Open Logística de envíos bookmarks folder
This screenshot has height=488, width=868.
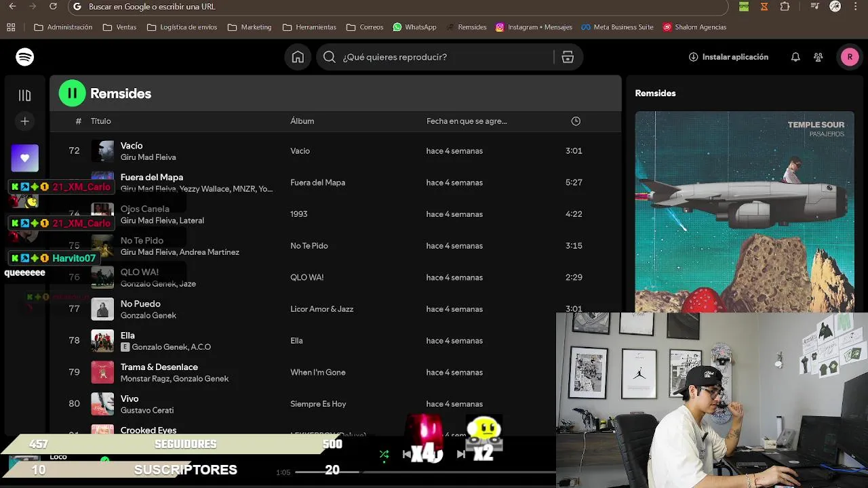(x=182, y=27)
